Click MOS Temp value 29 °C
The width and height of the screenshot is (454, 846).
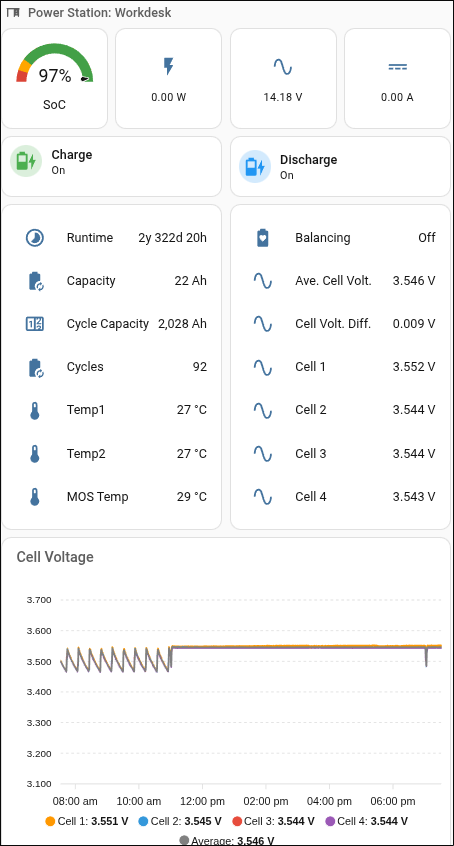tap(192, 496)
